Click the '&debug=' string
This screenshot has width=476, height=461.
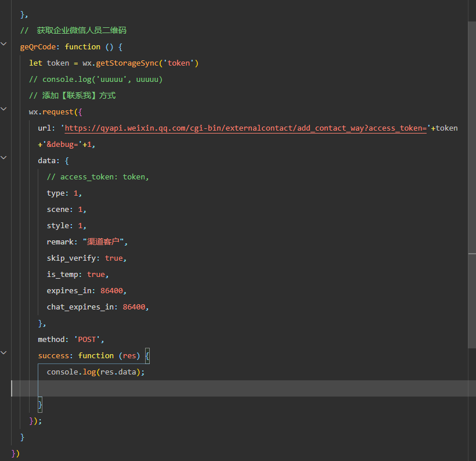pos(62,145)
